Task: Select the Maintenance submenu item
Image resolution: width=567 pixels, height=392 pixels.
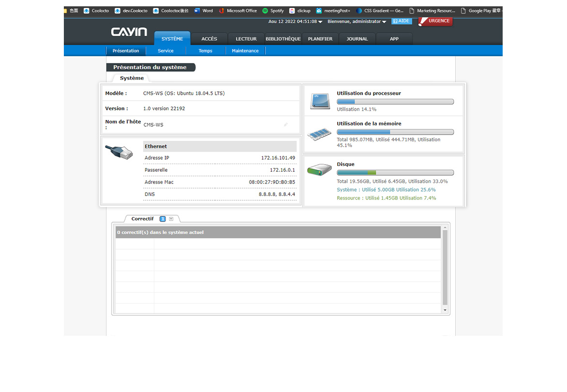Action: pyautogui.click(x=245, y=51)
